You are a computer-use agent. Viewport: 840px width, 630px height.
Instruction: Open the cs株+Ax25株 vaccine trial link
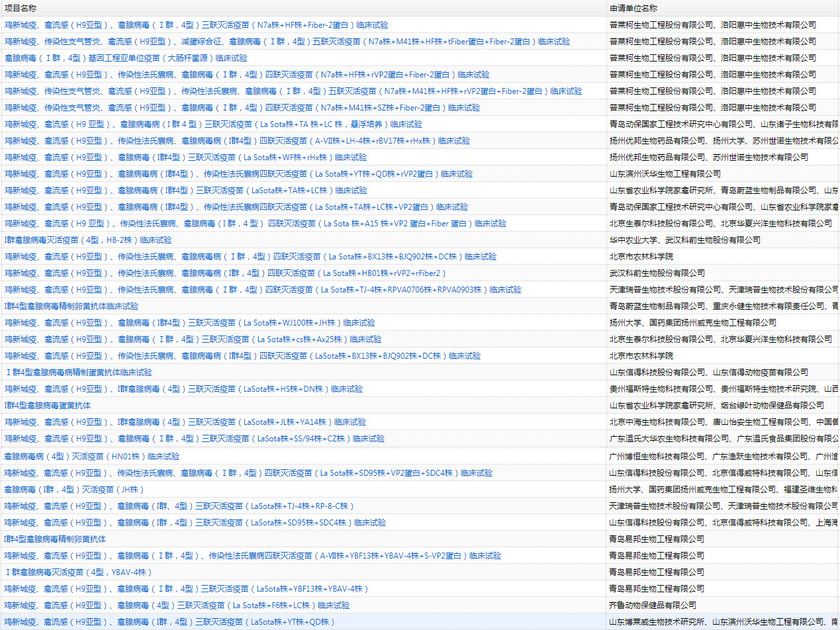193,339
